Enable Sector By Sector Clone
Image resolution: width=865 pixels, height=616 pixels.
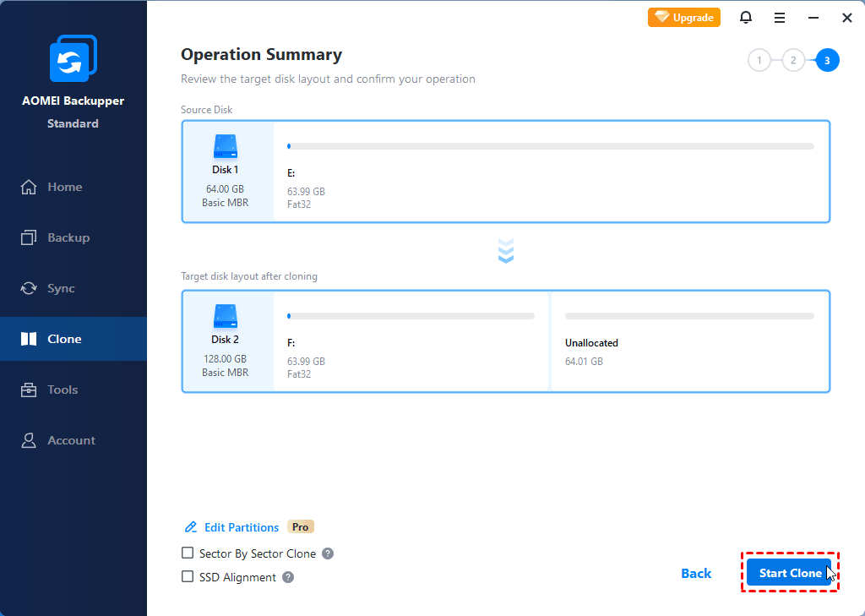coord(187,553)
